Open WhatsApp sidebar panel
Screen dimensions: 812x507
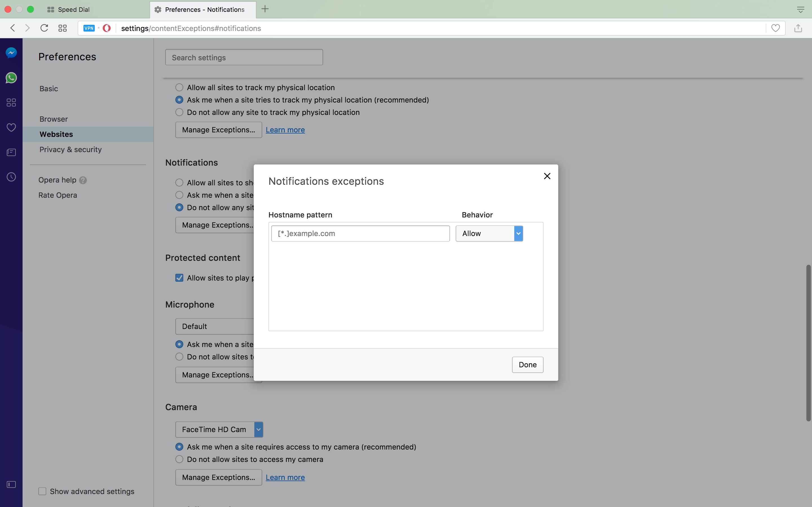[11, 78]
